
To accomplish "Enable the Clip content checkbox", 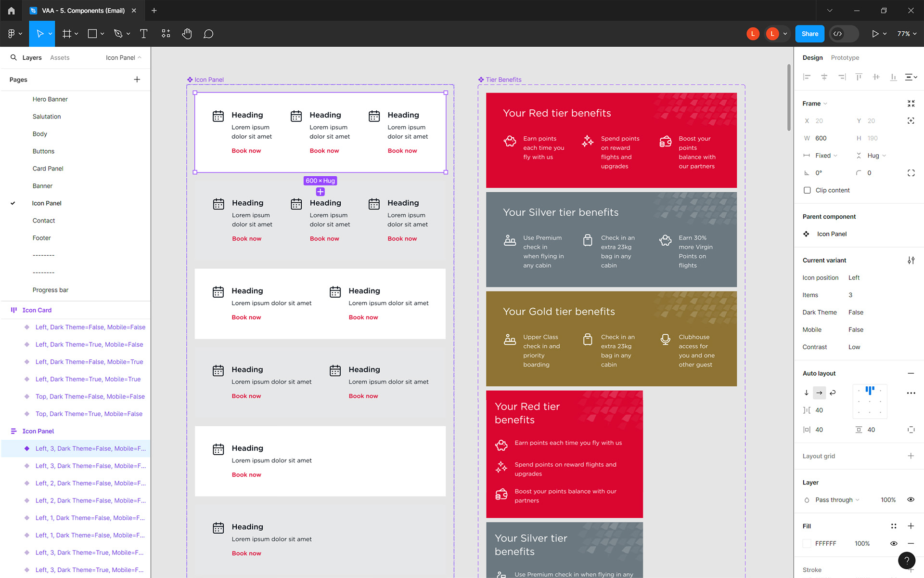I will [807, 190].
